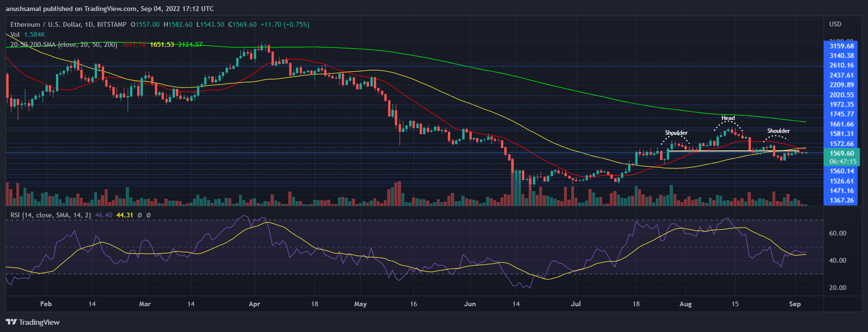
Task: Click the green SMA value 2124.57
Action: click(190, 44)
